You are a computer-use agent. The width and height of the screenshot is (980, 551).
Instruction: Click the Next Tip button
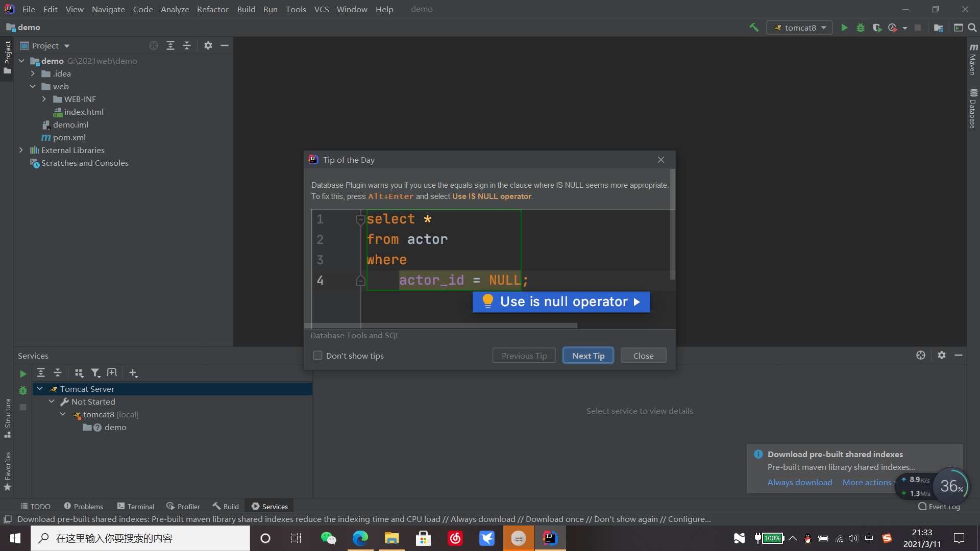click(588, 356)
